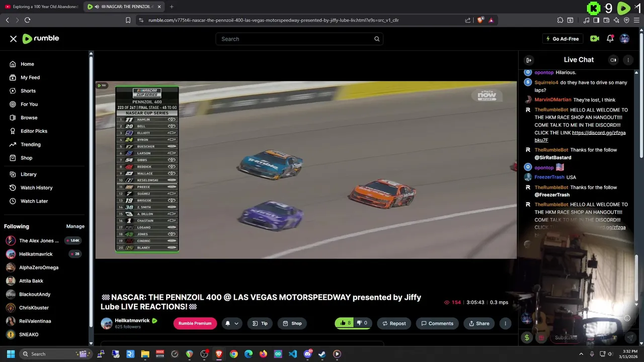Open the video more options menu

coord(505,323)
